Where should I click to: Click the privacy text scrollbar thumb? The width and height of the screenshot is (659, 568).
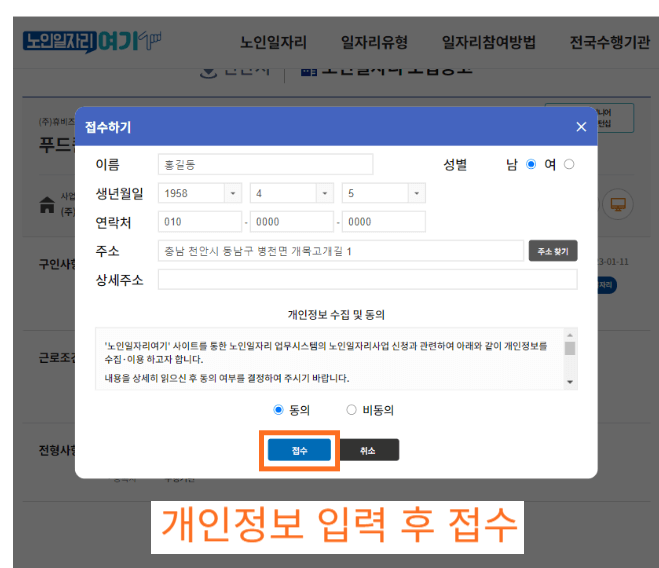pyautogui.click(x=570, y=349)
